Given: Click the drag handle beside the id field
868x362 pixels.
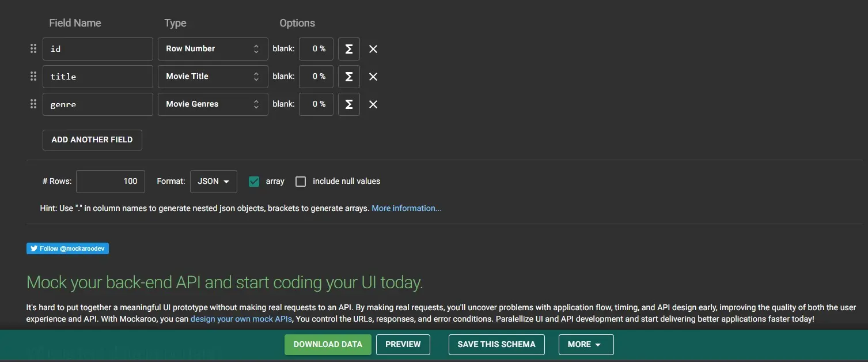Looking at the screenshot, I should coord(33,48).
